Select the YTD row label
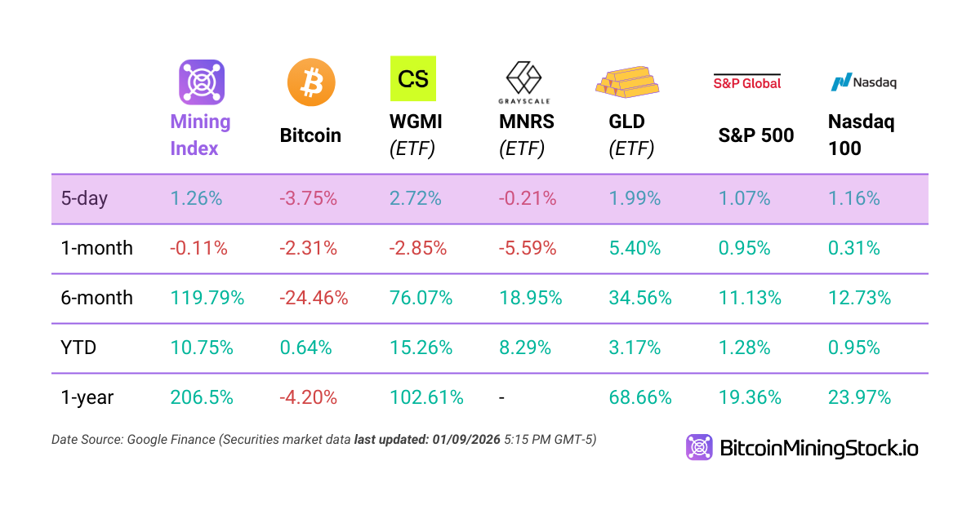 [x=79, y=348]
